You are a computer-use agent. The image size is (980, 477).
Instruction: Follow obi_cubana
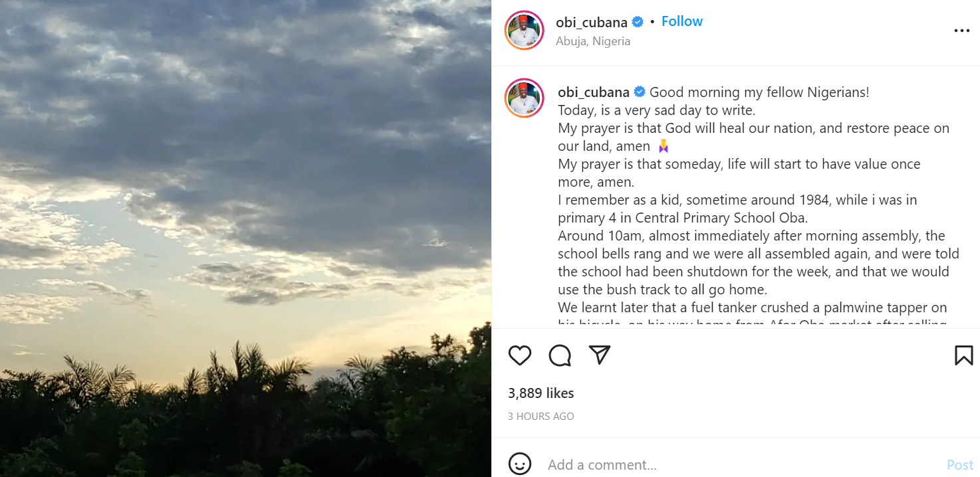681,21
